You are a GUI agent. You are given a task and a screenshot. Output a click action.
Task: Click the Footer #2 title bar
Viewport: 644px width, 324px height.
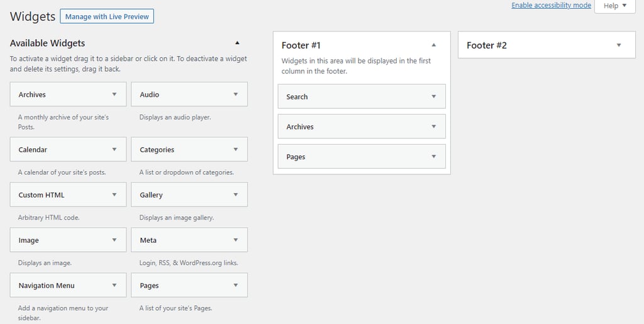[547, 45]
